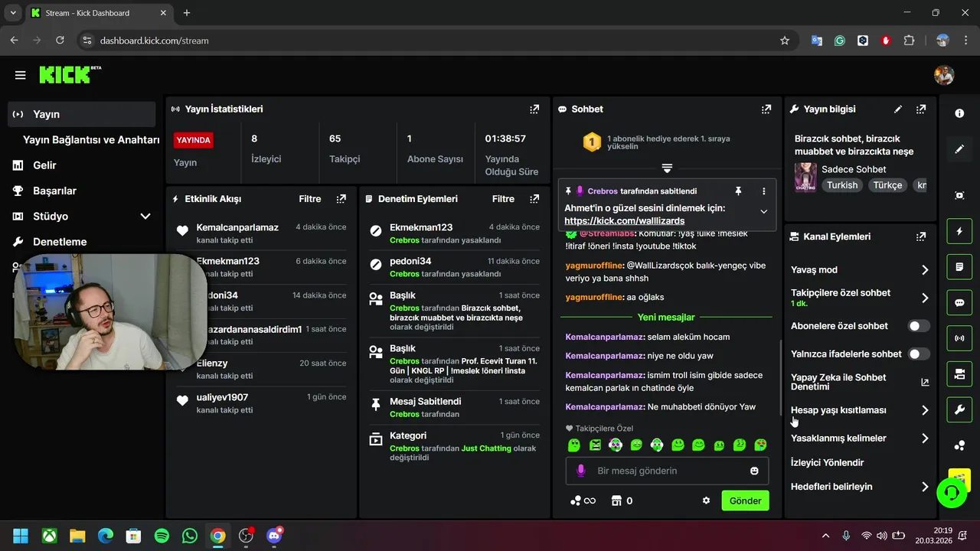The height and width of the screenshot is (551, 980).
Task: Open WhatsApp from the Windows taskbar
Action: pyautogui.click(x=190, y=536)
